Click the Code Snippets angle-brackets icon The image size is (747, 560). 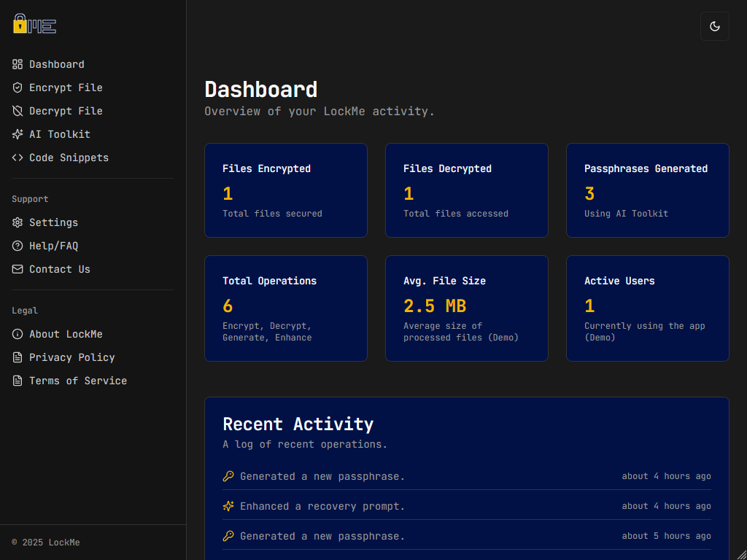18,157
